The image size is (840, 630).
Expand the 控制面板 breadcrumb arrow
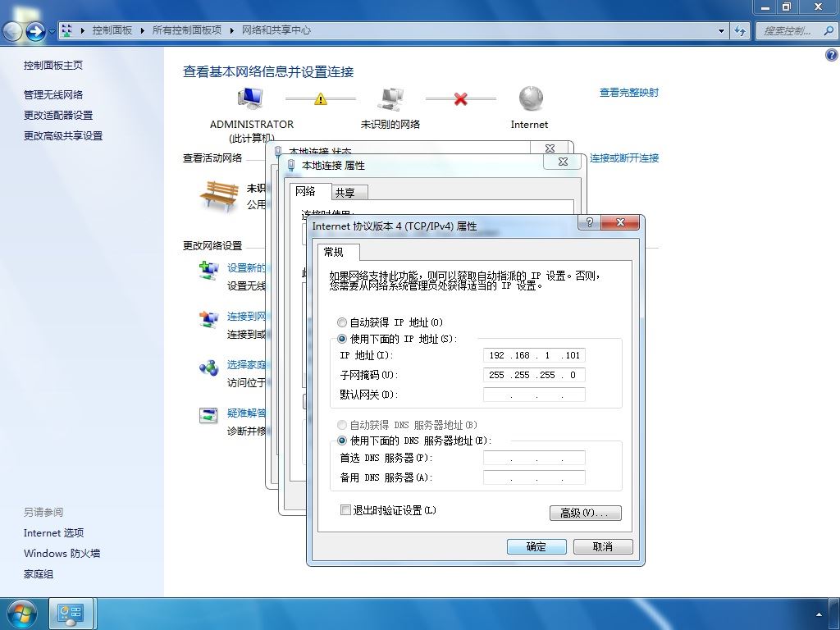[142, 30]
